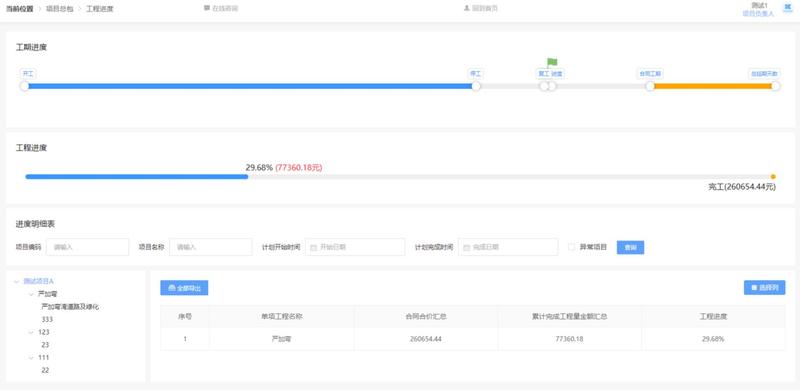
Task: Click the 完工(260654.44元) label
Action: (x=742, y=187)
